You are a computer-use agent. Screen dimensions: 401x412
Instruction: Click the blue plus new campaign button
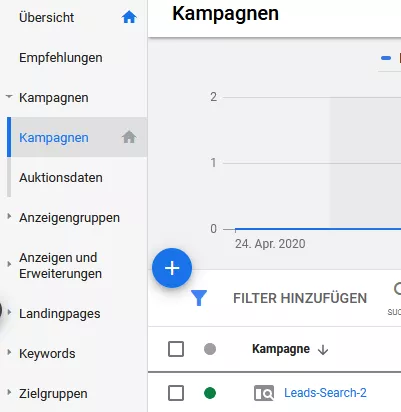coord(172,268)
